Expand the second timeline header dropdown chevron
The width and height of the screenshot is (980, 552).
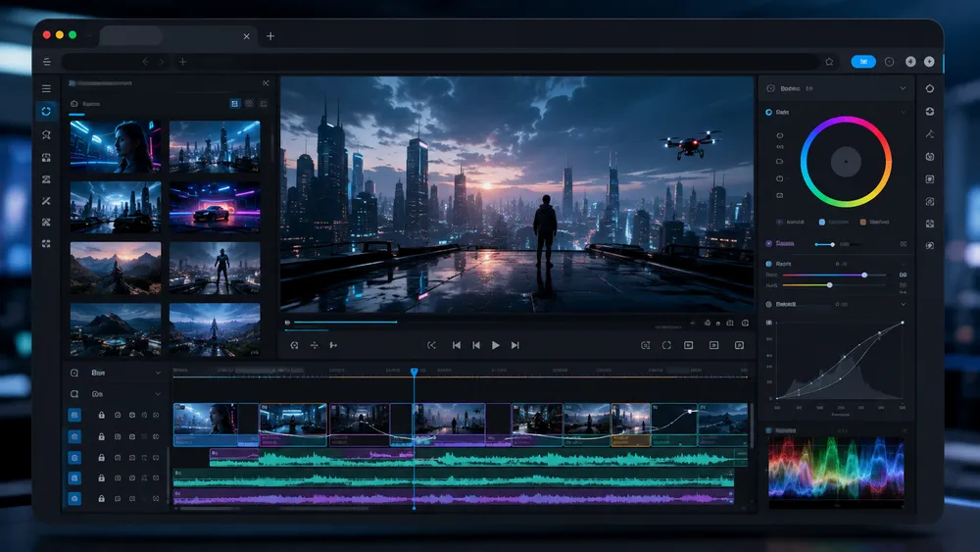point(158,394)
